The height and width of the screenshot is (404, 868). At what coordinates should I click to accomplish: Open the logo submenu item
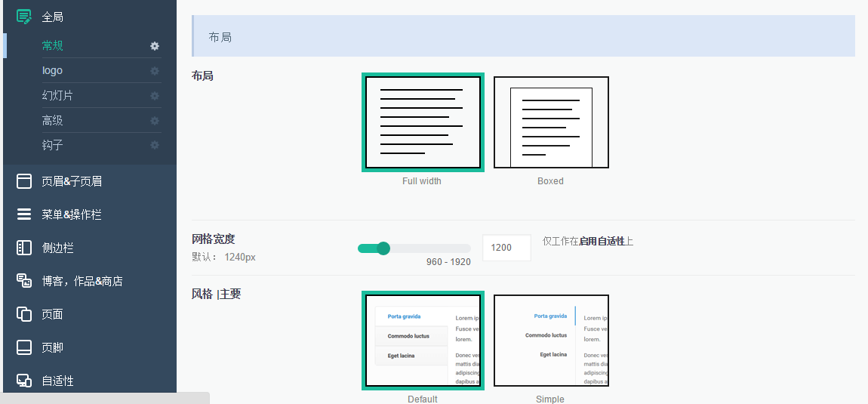(x=53, y=70)
